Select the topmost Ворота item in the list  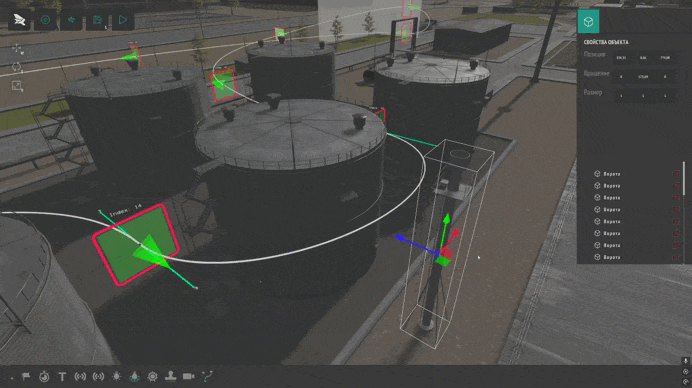pos(611,174)
